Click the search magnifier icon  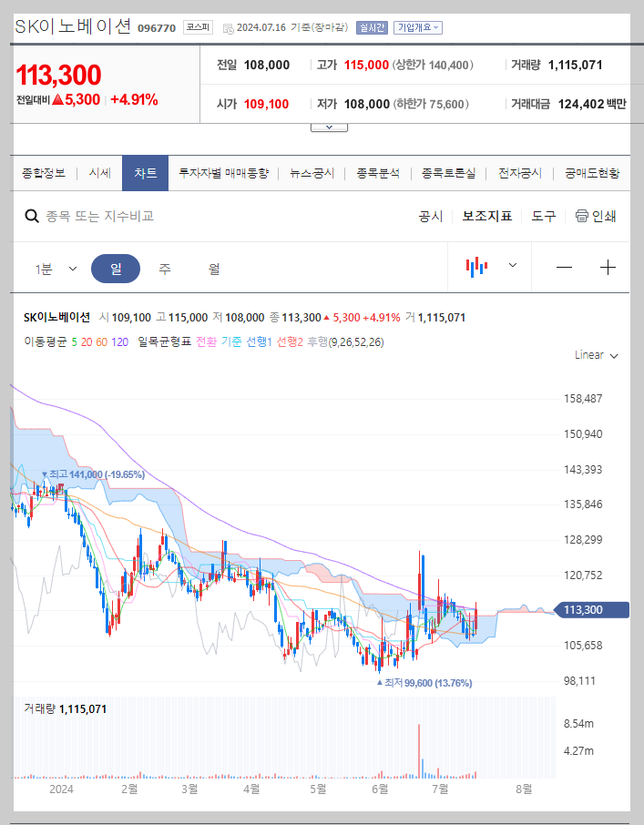[30, 216]
